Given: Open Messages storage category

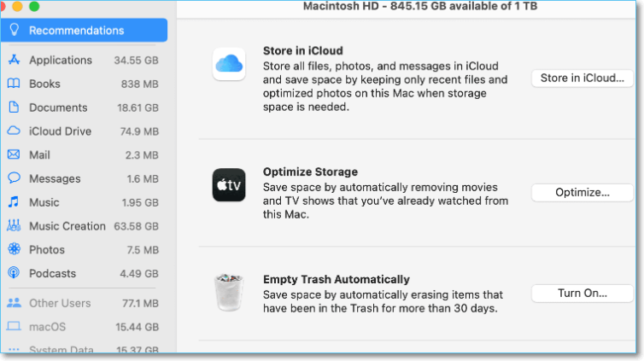Looking at the screenshot, I should click(55, 178).
